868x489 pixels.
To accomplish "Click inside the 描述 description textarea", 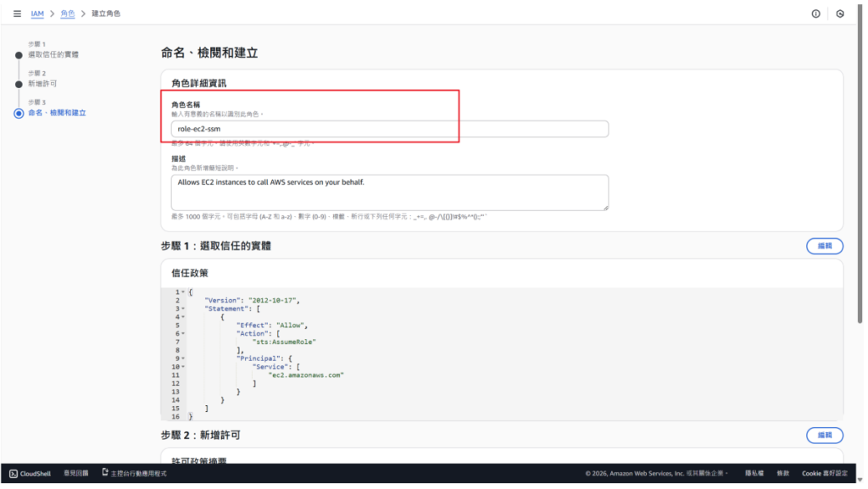I will 389,192.
